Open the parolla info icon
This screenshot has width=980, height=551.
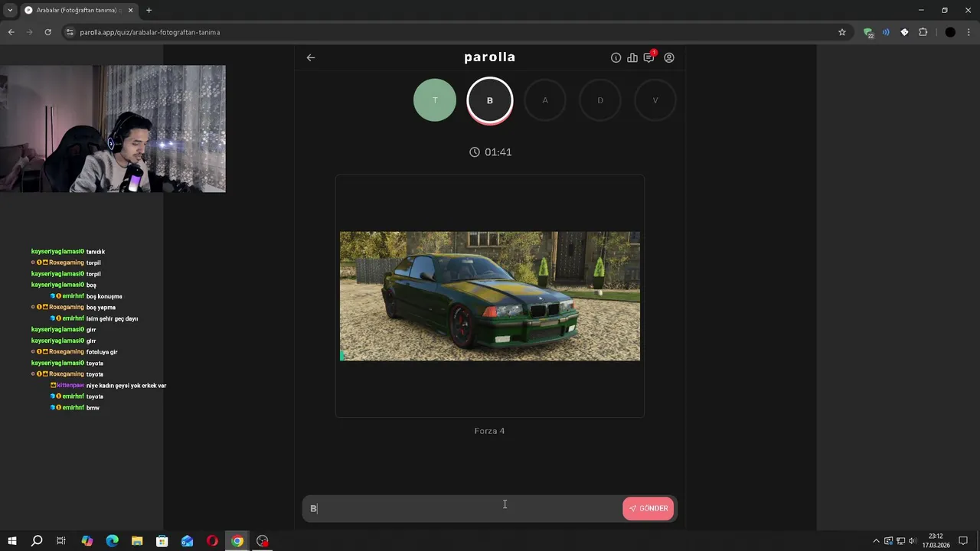pyautogui.click(x=616, y=57)
